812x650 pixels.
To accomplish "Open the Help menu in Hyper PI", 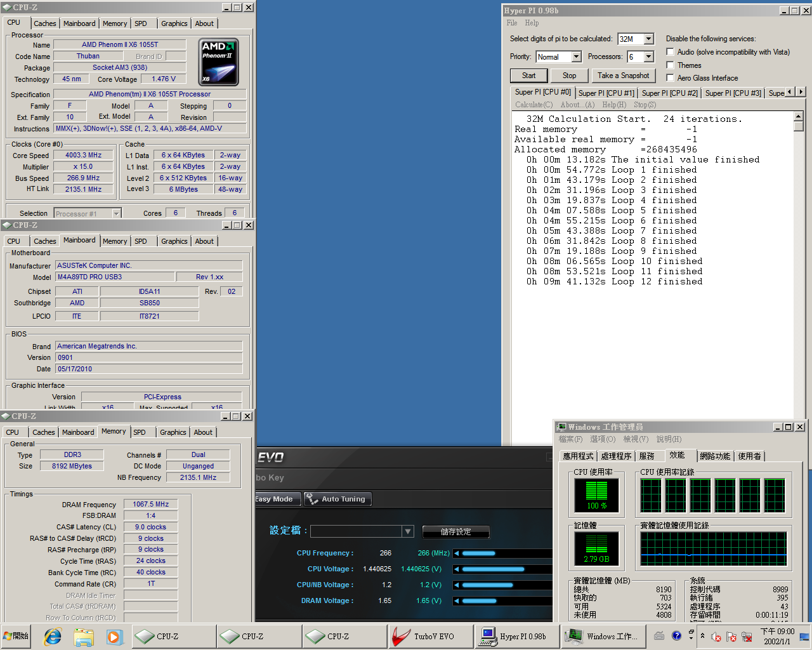I will pos(532,23).
